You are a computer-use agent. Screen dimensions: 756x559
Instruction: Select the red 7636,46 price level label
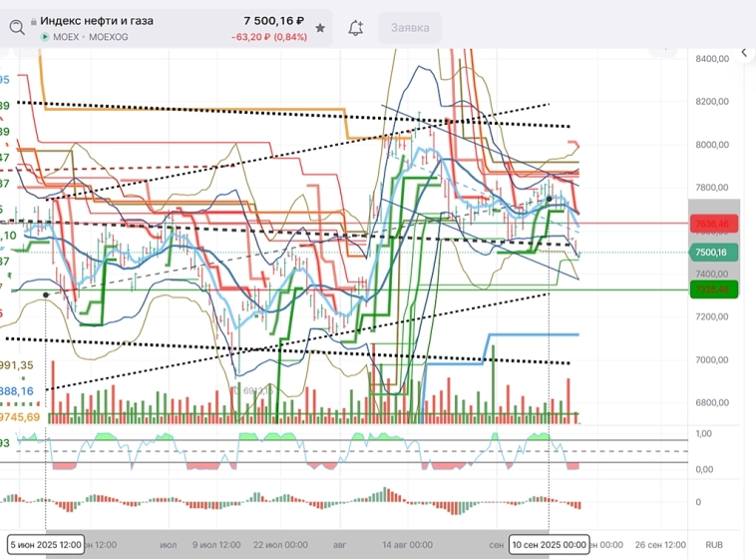coord(716,223)
